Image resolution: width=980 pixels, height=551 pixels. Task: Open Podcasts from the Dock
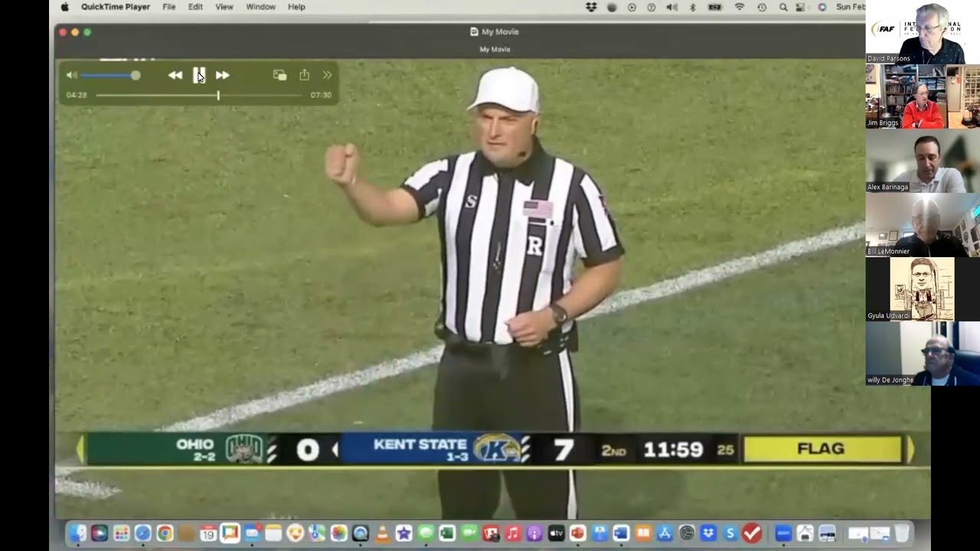click(534, 533)
